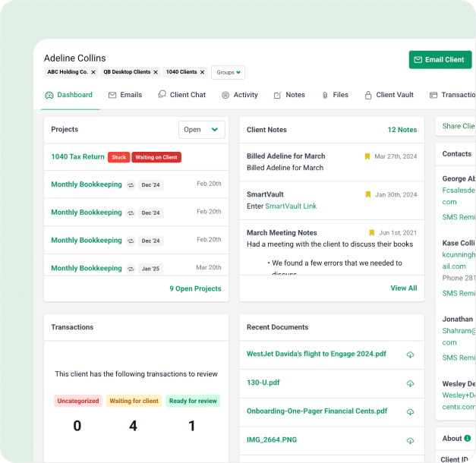Click bookmark icon on March Meeting Notes
Viewport: 476px width, 463px height.
tap(372, 233)
